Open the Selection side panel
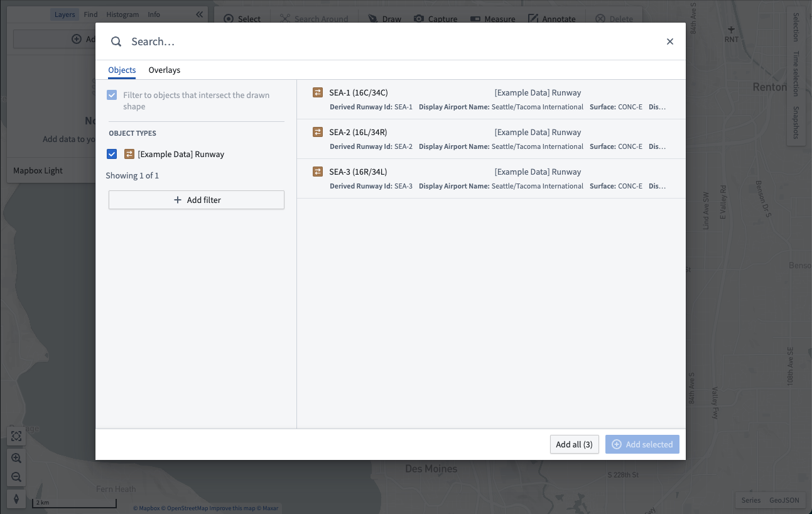 (796, 26)
